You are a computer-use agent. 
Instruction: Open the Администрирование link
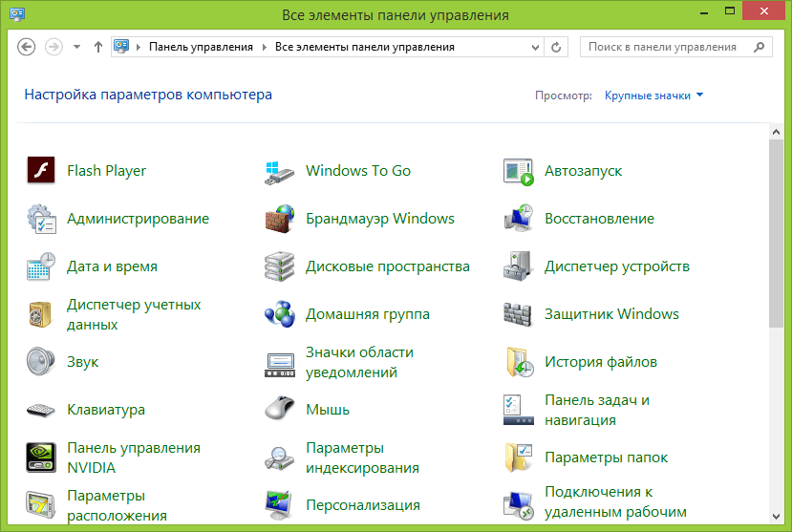(x=138, y=219)
